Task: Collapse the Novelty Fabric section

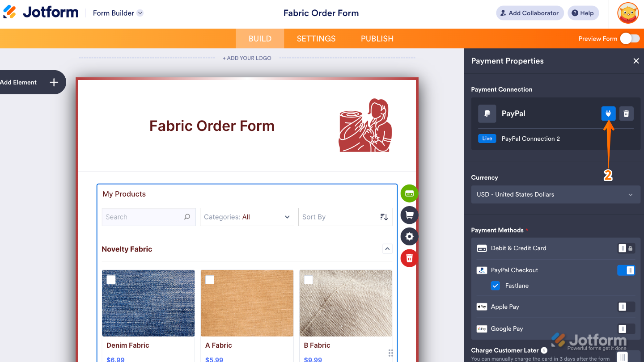Action: point(387,249)
